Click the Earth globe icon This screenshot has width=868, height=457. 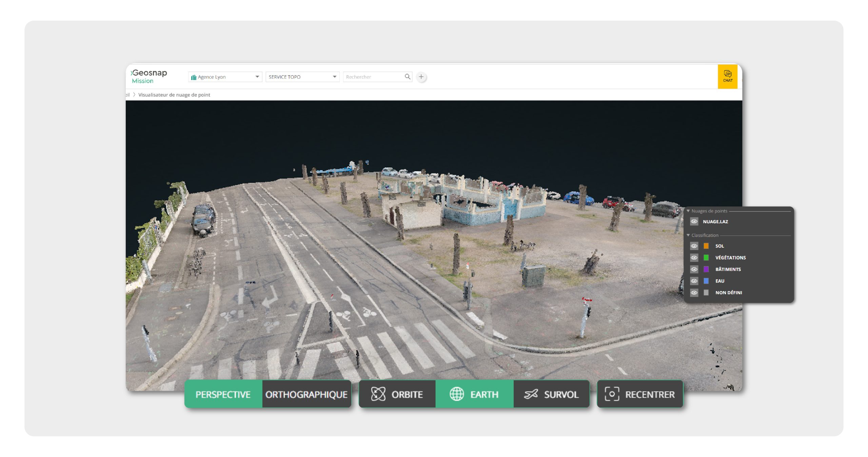coord(456,394)
